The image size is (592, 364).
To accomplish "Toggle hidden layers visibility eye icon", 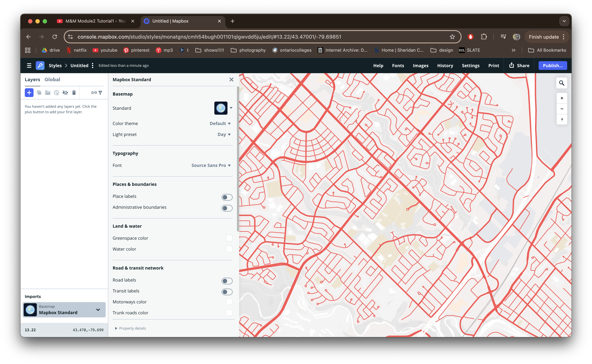I will pos(65,93).
